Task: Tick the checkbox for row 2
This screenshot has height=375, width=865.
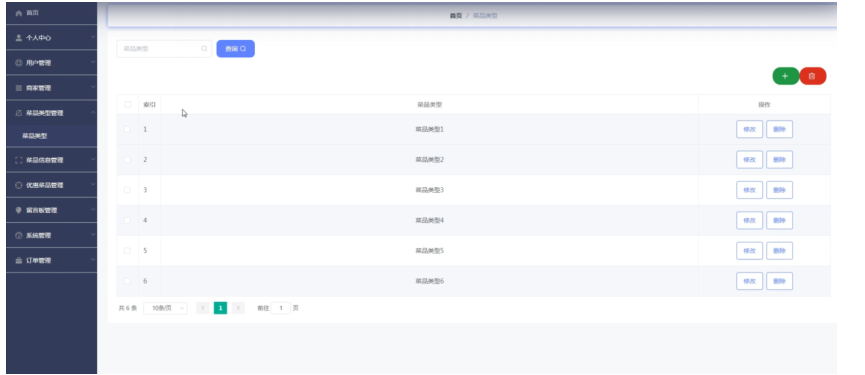Action: (x=127, y=159)
